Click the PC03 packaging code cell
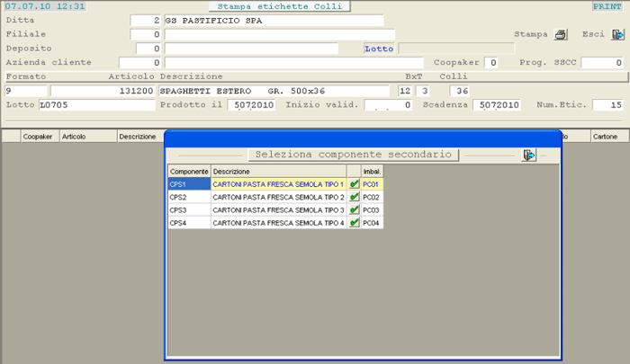 pyautogui.click(x=372, y=209)
